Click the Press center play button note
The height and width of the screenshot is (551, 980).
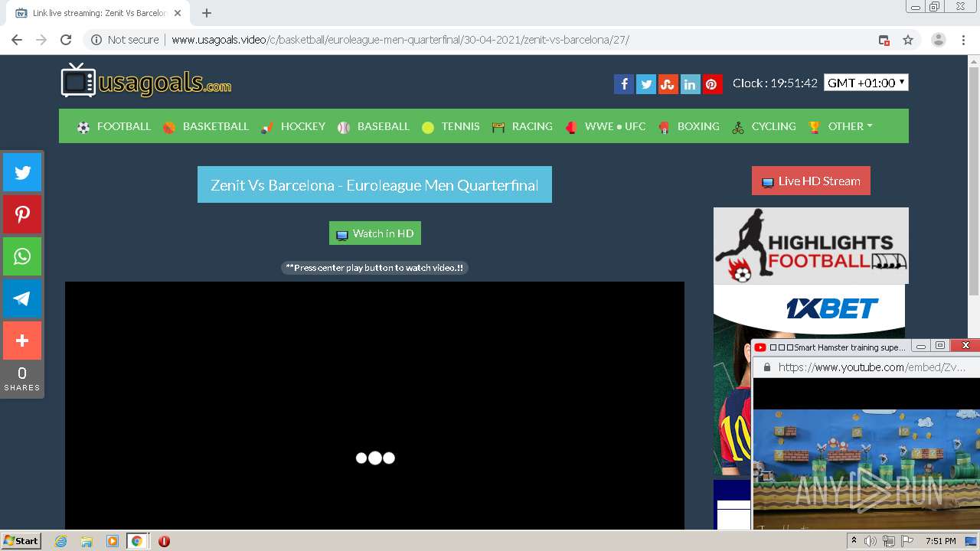[374, 268]
